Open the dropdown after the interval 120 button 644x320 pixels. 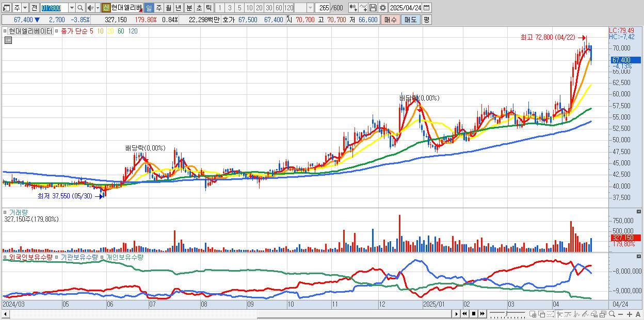tap(310, 8)
